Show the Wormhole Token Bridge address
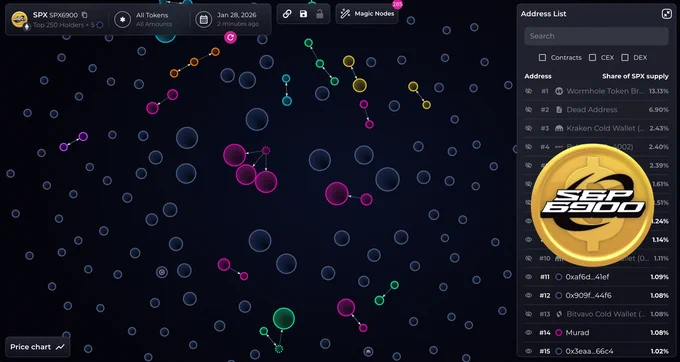Viewport: 680px width, 362px height. point(528,91)
